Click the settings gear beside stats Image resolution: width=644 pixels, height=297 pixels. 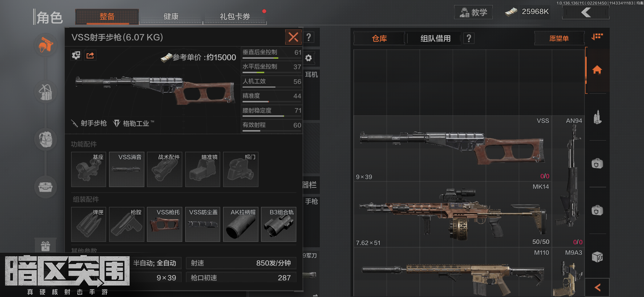pyautogui.click(x=309, y=58)
